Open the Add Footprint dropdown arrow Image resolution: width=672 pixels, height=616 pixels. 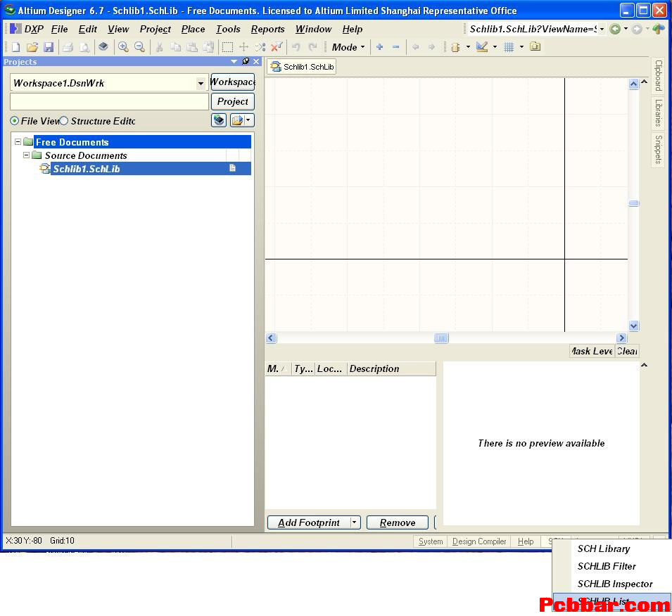[355, 522]
